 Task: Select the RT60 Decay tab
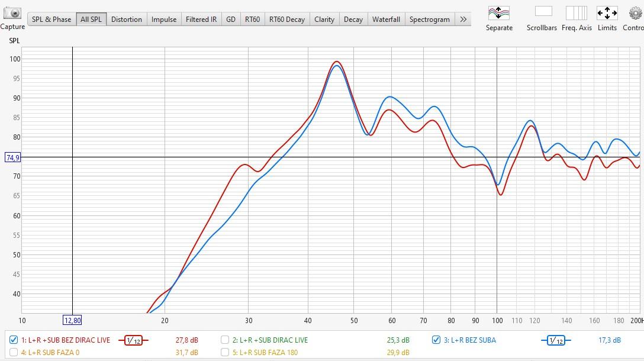pyautogui.click(x=286, y=20)
